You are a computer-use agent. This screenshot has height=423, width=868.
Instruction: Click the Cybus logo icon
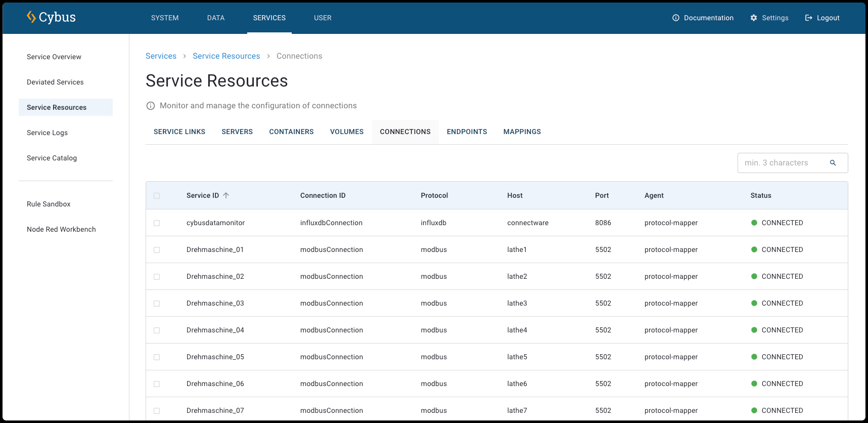pyautogui.click(x=31, y=17)
